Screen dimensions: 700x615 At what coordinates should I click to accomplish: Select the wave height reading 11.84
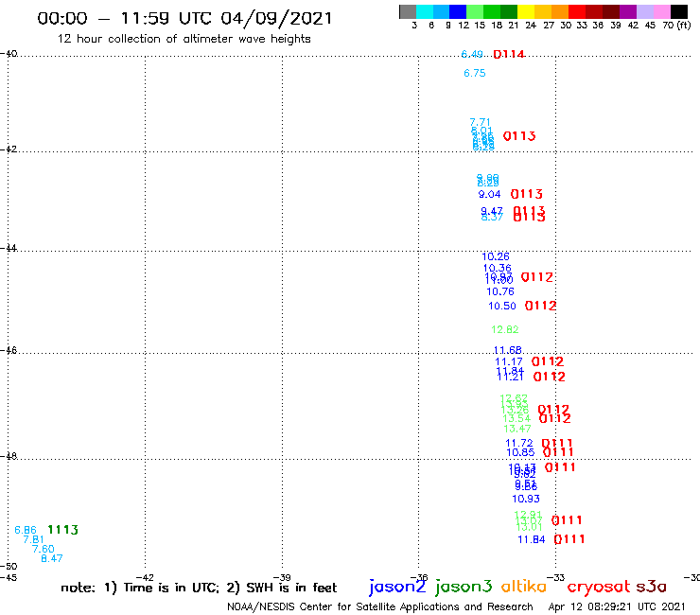pos(532,539)
